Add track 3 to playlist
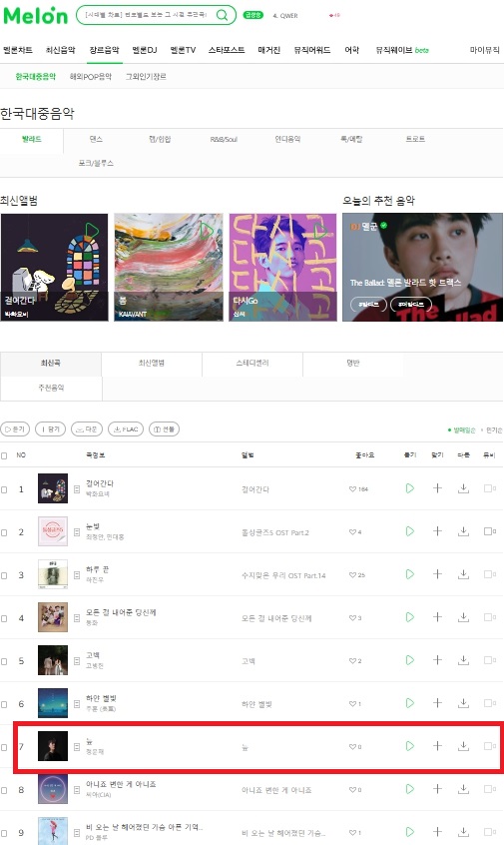Image resolution: width=504 pixels, height=845 pixels. point(437,574)
